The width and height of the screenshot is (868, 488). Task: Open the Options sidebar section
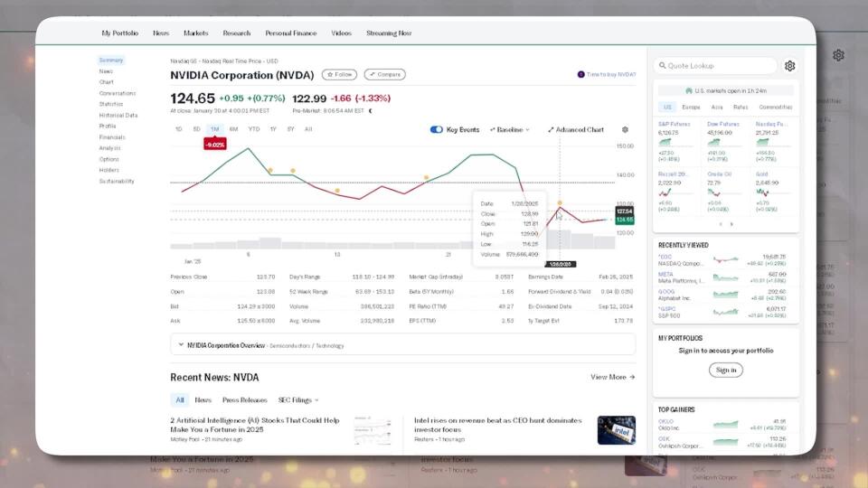[x=109, y=159]
